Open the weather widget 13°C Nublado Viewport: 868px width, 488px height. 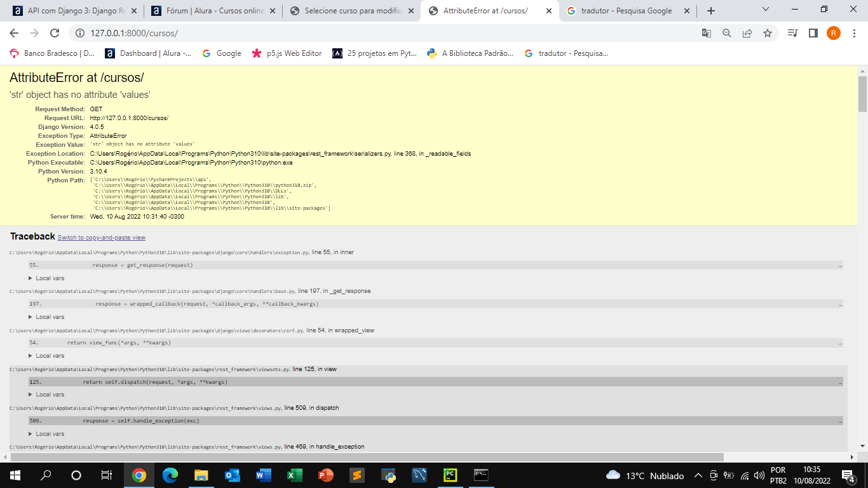645,475
